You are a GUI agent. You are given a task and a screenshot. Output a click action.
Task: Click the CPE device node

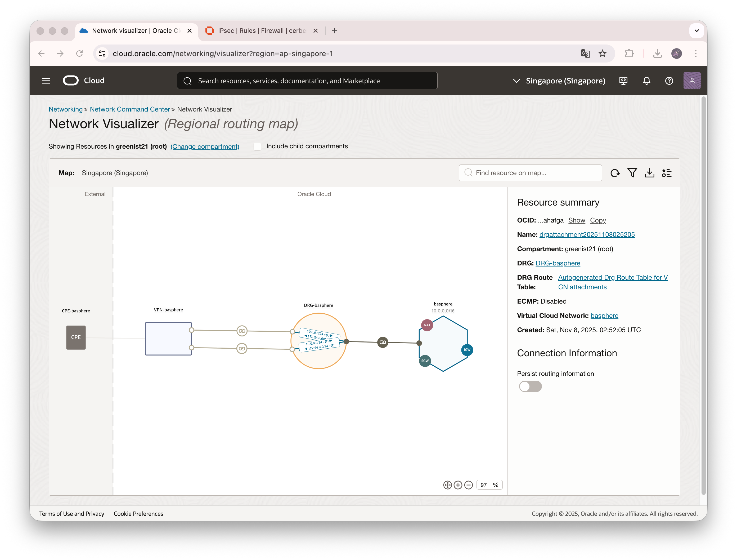[76, 337]
